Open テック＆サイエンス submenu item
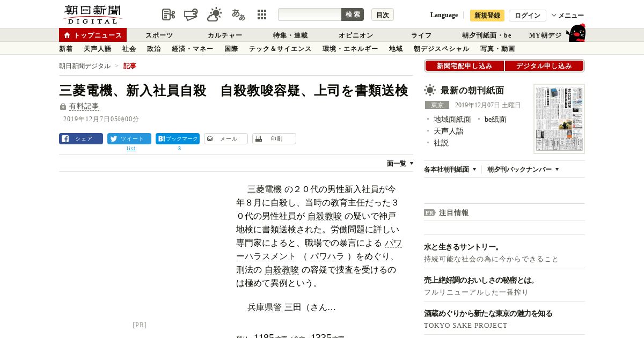The height and width of the screenshot is (338, 644). click(280, 48)
